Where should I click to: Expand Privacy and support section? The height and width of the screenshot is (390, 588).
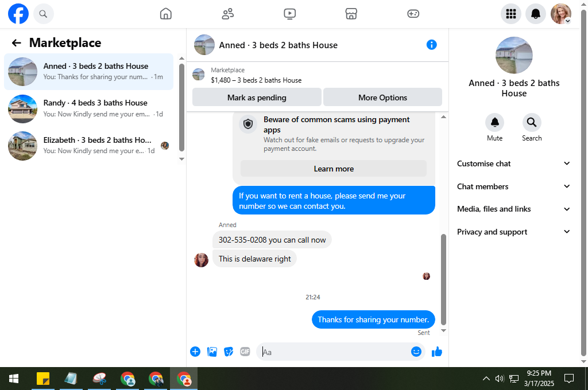pos(513,232)
